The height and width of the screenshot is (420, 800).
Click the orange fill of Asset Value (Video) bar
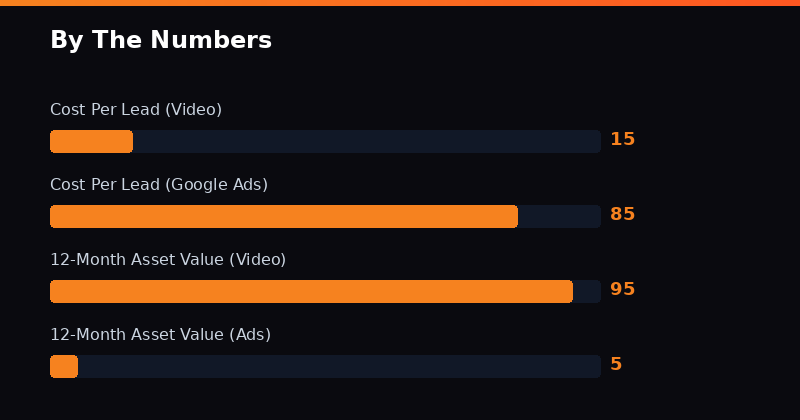point(311,291)
